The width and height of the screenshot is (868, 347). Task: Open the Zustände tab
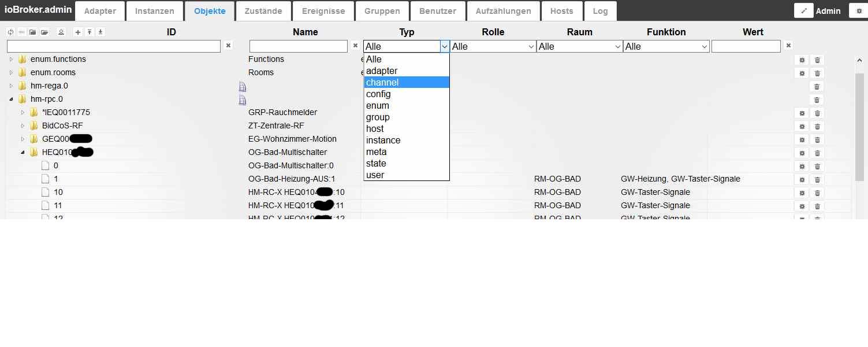(263, 11)
